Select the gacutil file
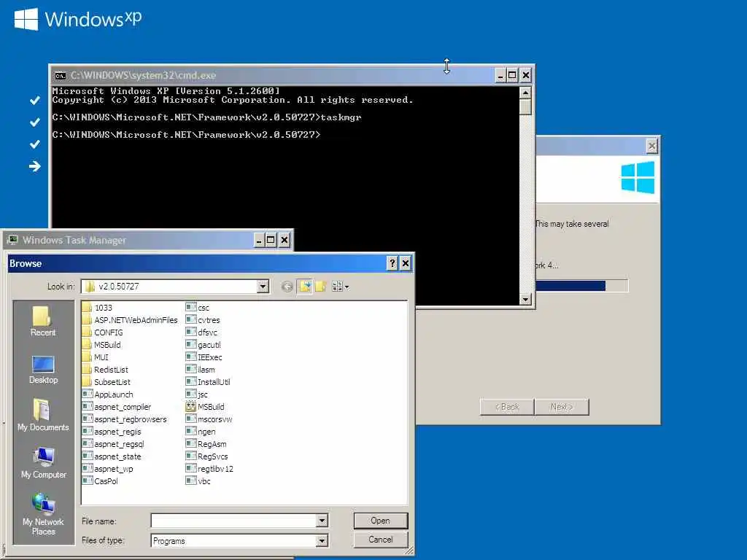The height and width of the screenshot is (560, 747). (x=204, y=345)
